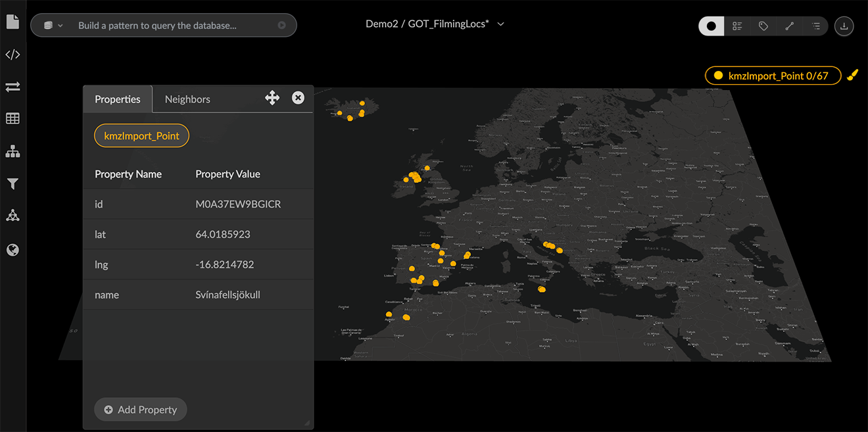
Task: Click the Add Property button
Action: click(x=141, y=410)
